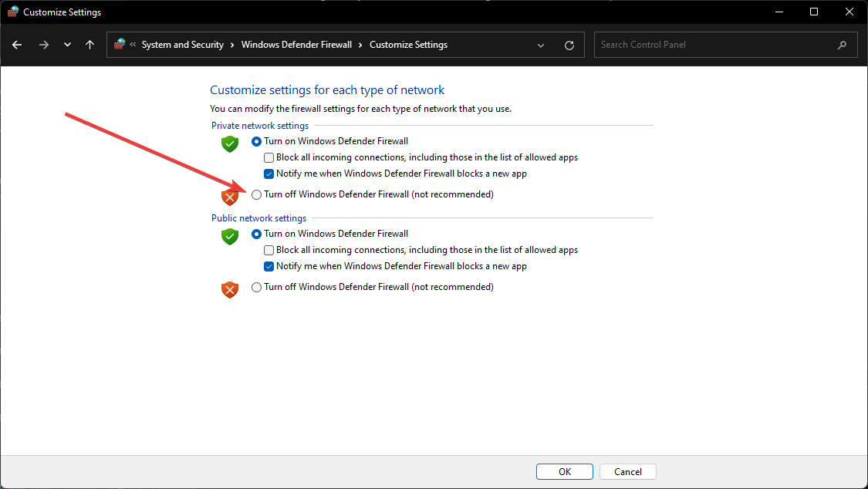Click heading "Customize settings for each type of network"

click(x=327, y=90)
